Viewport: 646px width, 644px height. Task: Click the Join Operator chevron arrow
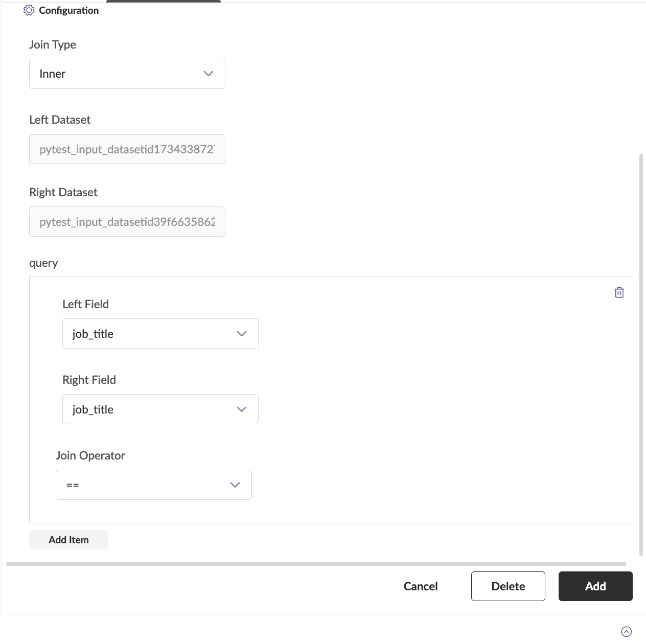235,485
